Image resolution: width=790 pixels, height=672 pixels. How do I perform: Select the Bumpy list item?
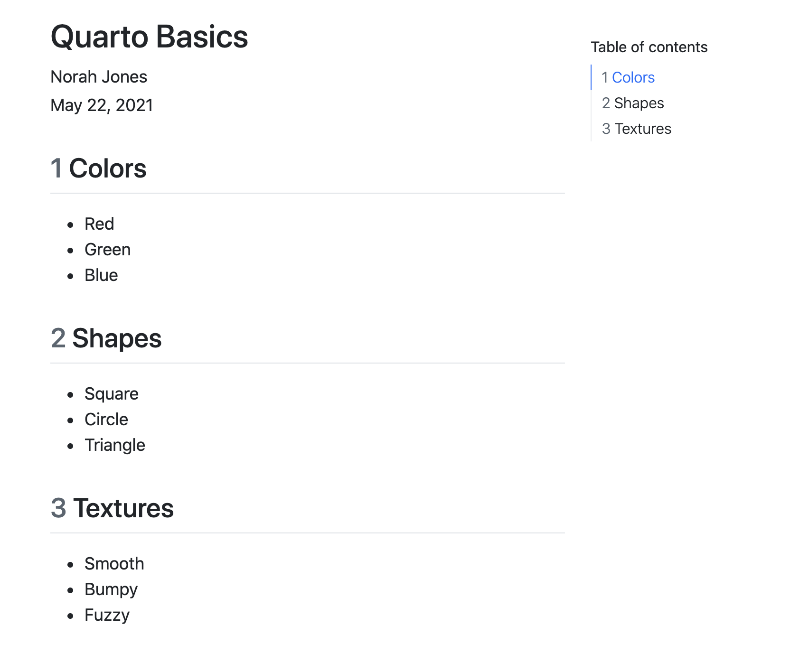[x=111, y=589]
